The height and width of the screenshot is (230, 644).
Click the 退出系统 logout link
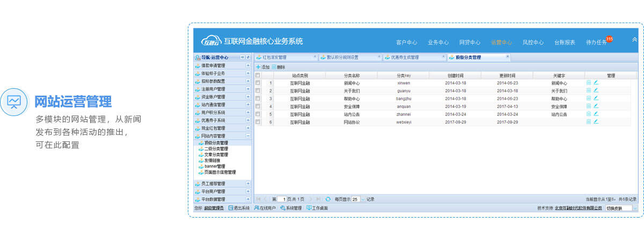239,208
